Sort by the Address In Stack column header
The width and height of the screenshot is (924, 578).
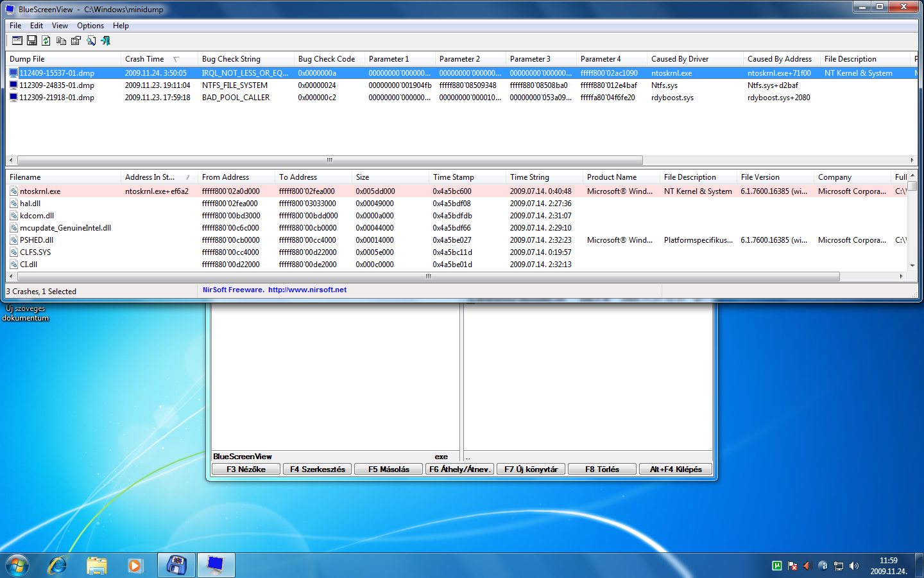pyautogui.click(x=158, y=177)
